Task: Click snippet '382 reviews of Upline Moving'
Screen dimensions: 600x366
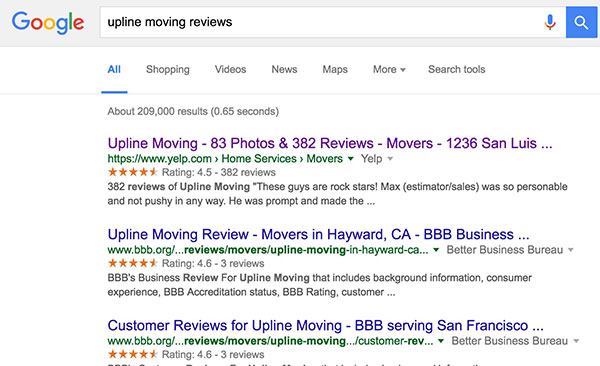Action: (179, 187)
